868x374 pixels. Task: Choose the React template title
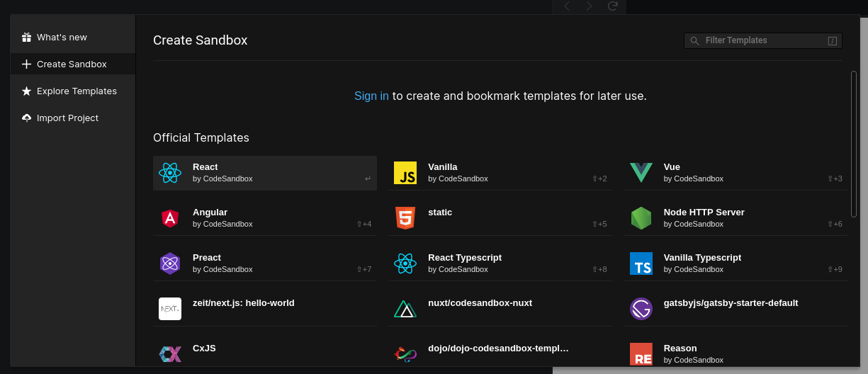coord(205,167)
